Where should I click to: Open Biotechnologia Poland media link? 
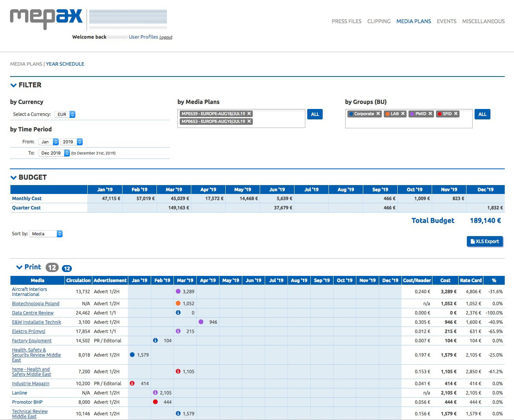tap(36, 304)
